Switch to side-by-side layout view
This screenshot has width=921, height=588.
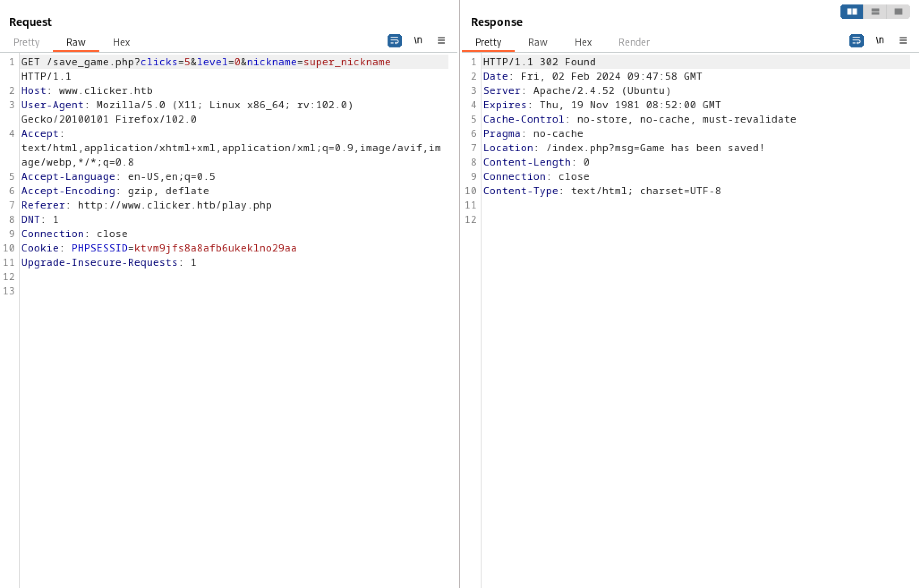[x=852, y=12]
